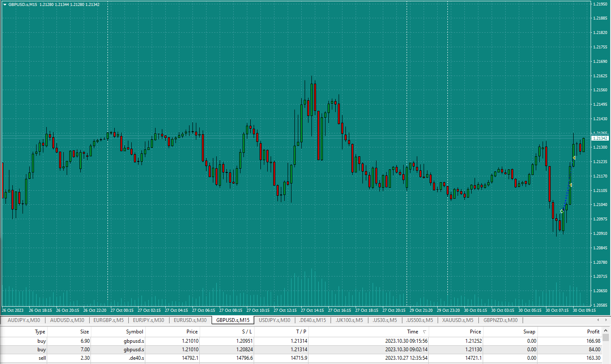The image size is (611, 364).
Task: Click the time 2023.10.30 09:15:56
Action: click(407, 341)
